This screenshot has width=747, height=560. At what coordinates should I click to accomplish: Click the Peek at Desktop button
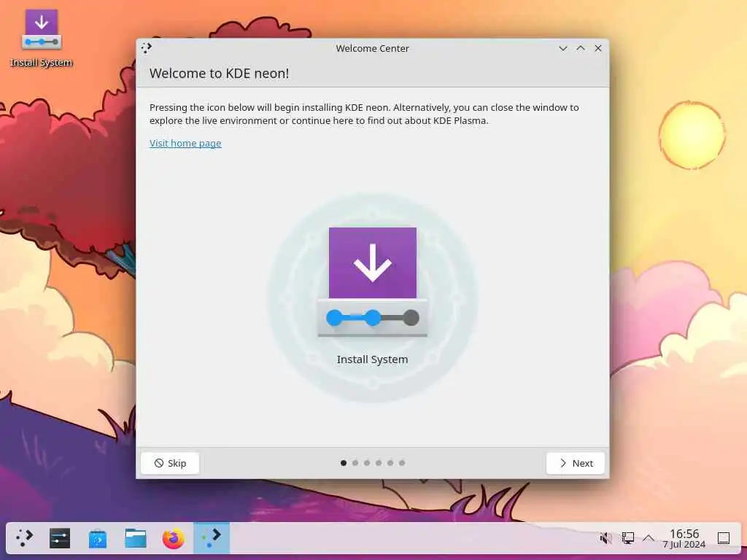coord(724,538)
